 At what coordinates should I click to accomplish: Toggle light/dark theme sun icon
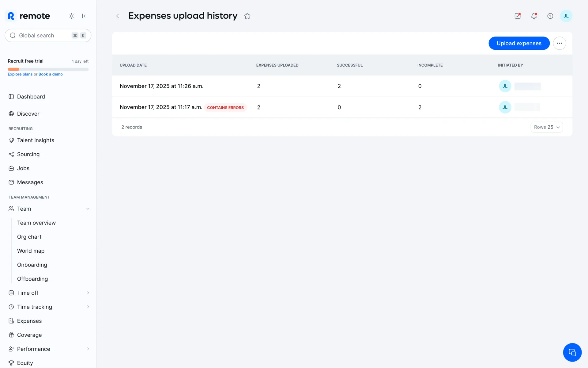tap(71, 16)
